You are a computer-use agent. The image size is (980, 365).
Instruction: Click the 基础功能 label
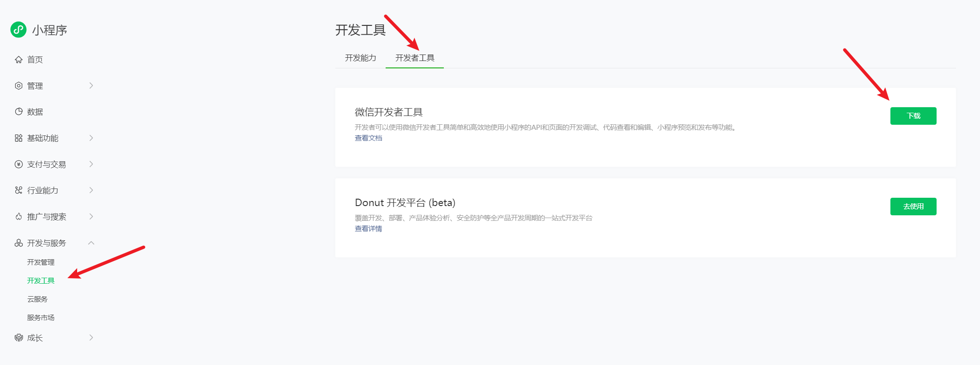pyautogui.click(x=43, y=138)
